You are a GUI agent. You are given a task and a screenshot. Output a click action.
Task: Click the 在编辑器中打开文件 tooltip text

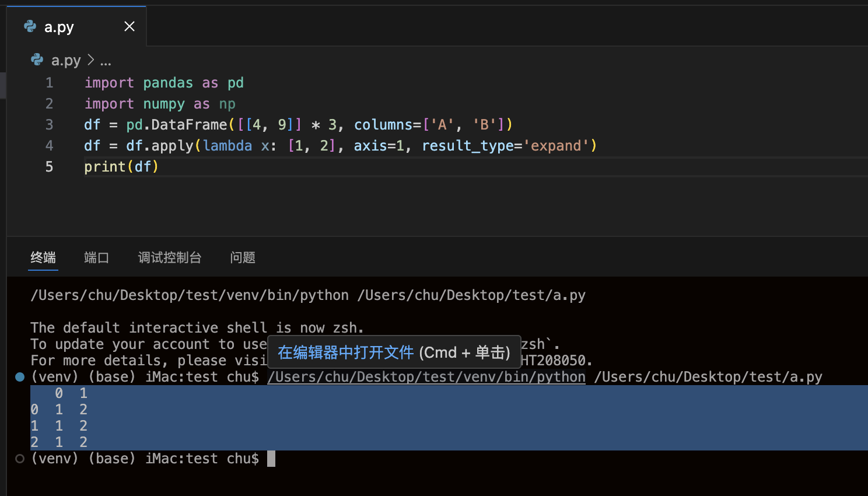point(345,352)
